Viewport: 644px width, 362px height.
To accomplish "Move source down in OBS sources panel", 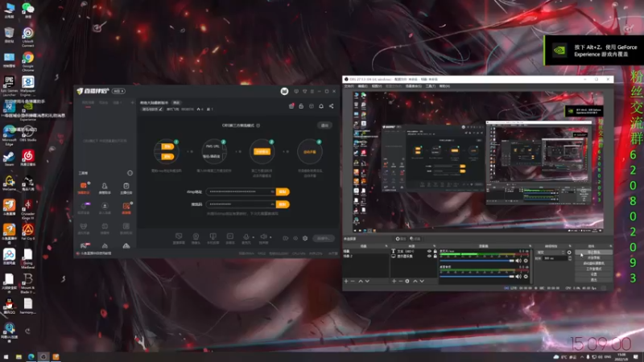I will coord(422,281).
